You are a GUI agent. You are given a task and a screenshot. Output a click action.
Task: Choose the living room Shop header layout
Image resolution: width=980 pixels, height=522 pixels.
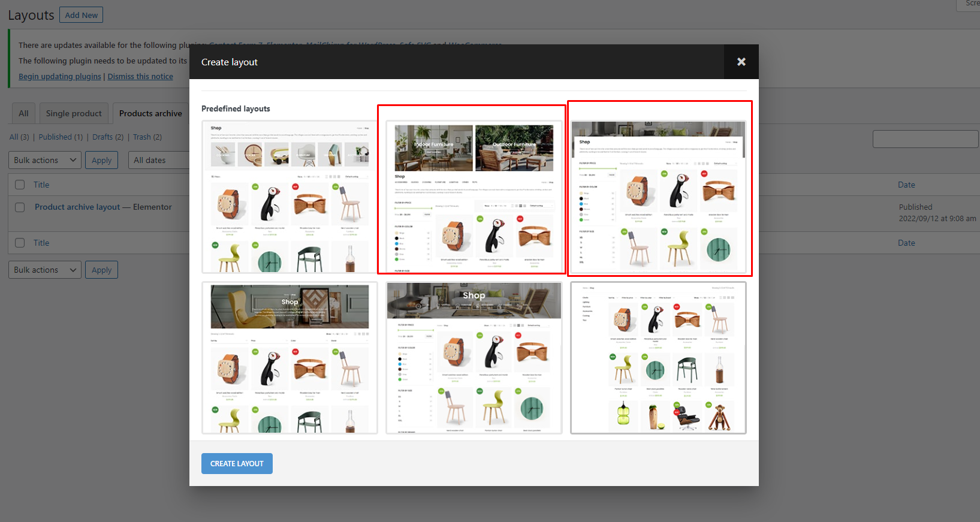click(x=474, y=358)
